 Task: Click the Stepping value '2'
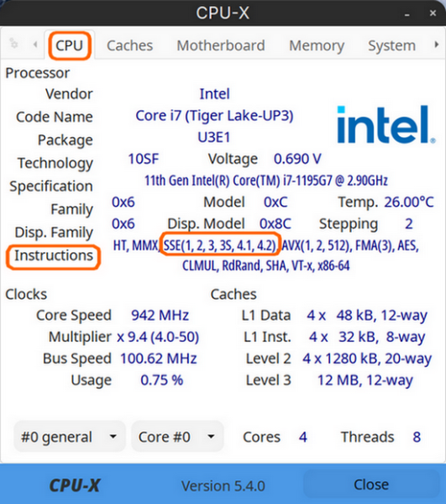point(409,223)
